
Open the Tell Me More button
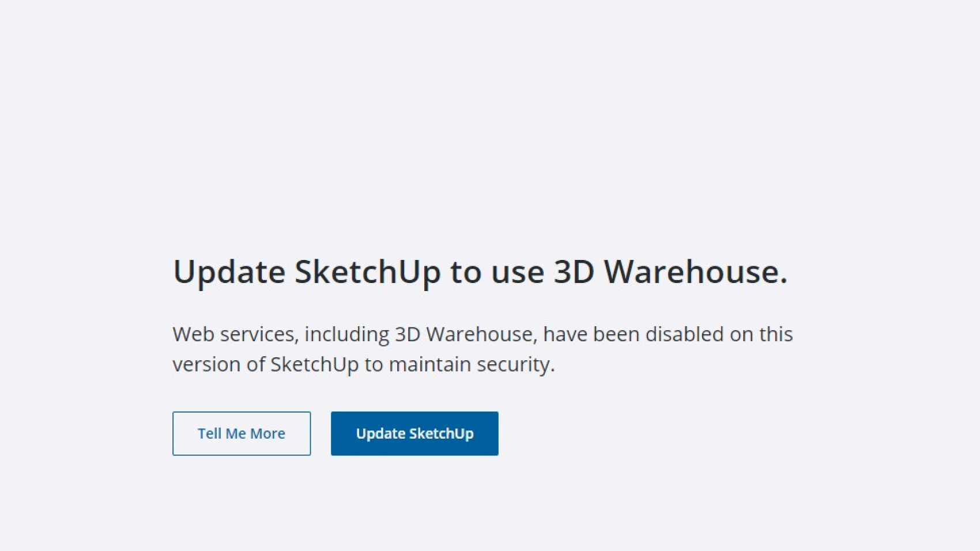(x=242, y=433)
